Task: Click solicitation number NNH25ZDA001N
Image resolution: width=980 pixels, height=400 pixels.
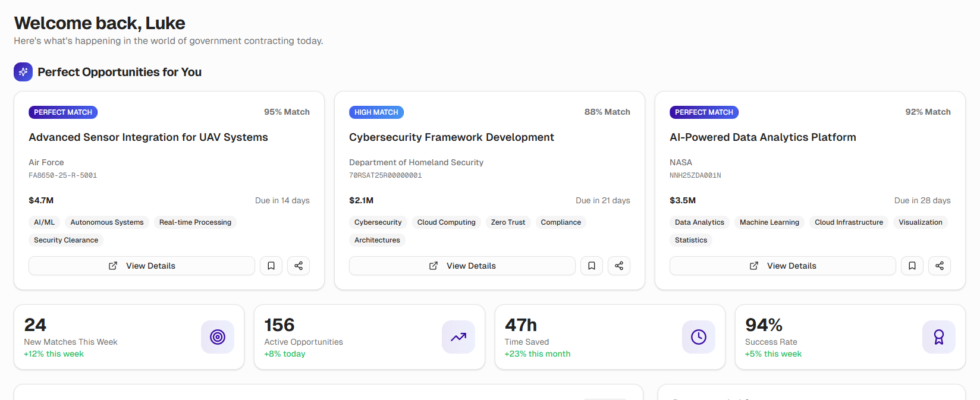Action: point(695,175)
